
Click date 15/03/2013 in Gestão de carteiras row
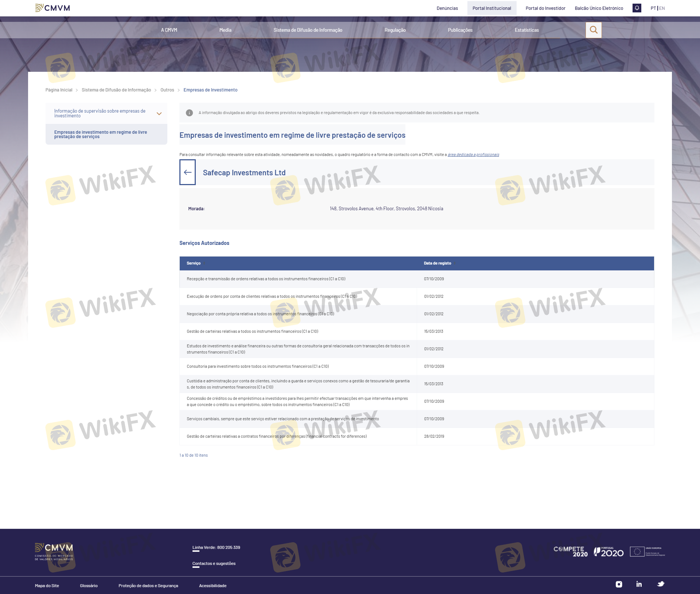point(433,332)
